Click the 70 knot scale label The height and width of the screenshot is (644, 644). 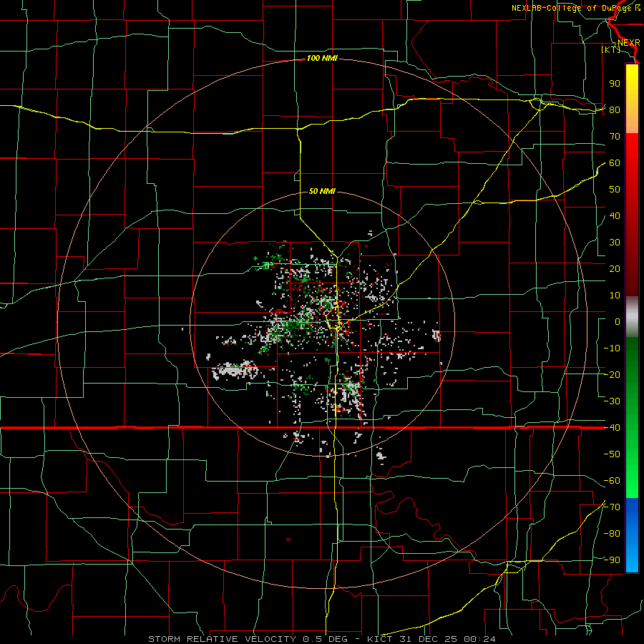615,137
